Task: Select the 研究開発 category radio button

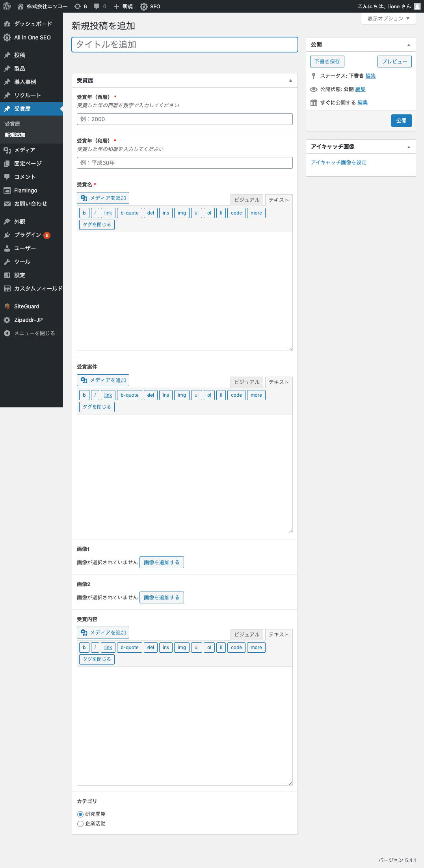Action: (x=80, y=814)
